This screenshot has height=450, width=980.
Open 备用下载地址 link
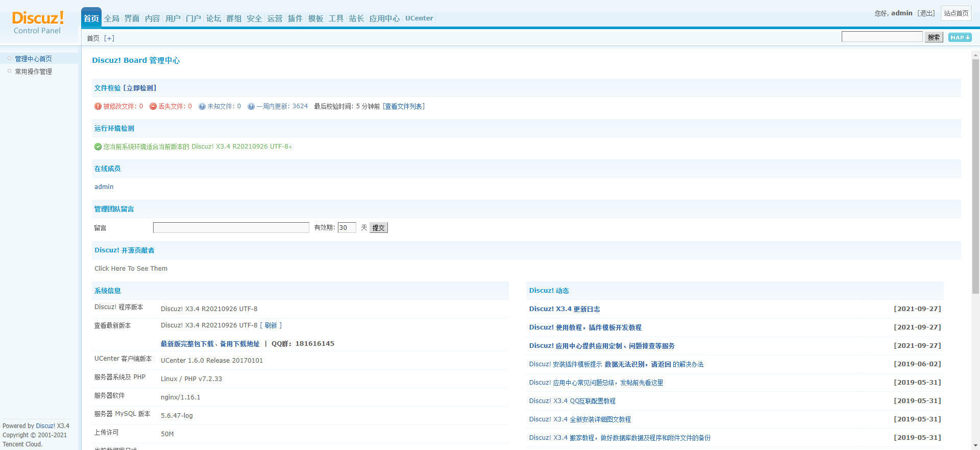click(x=240, y=344)
